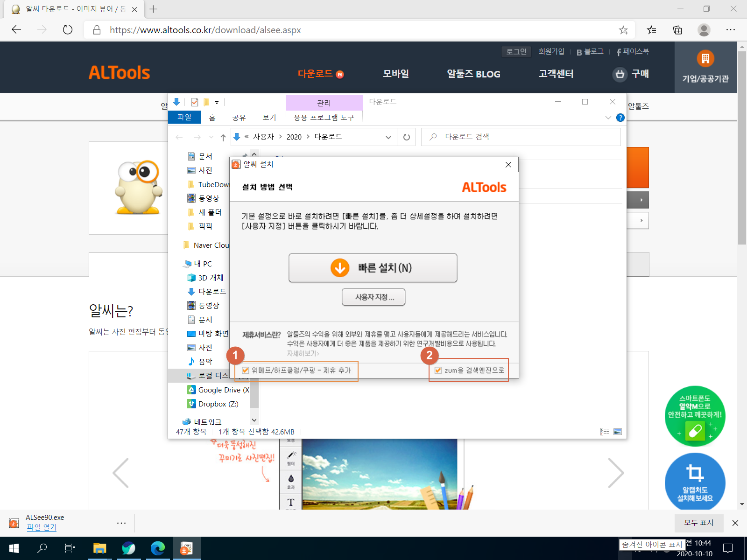The image size is (747, 560).
Task: Switch to the 공유 ribbon tab
Action: click(239, 117)
